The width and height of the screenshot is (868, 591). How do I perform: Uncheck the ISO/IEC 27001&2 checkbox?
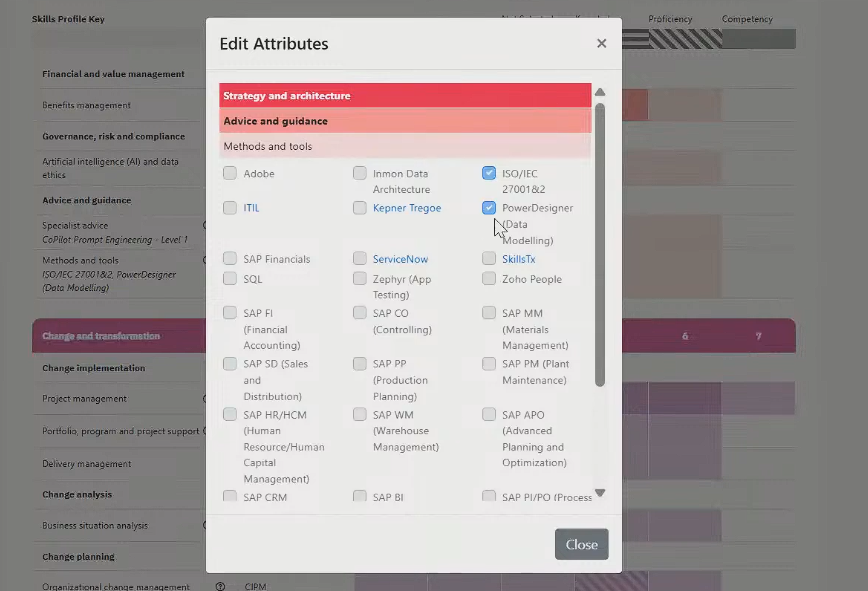tap(489, 173)
